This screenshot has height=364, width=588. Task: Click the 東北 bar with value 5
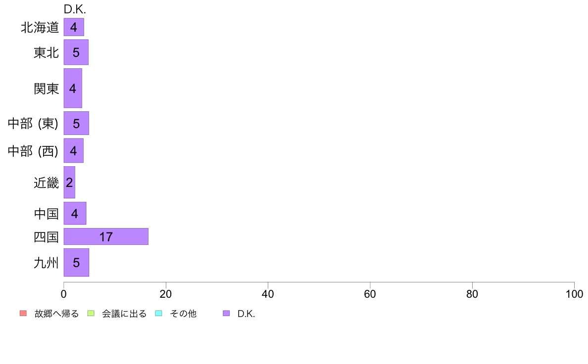(76, 52)
